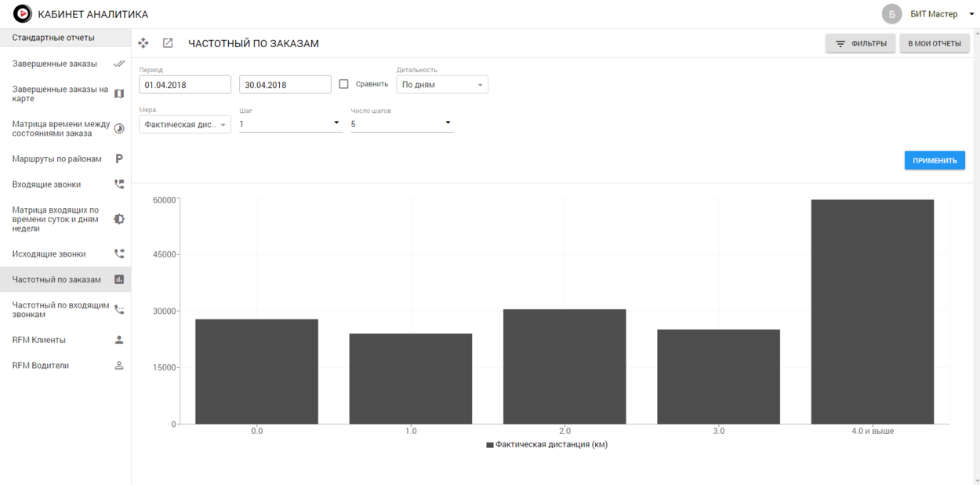The image size is (980, 485).
Task: Open report in new window icon
Action: [168, 43]
